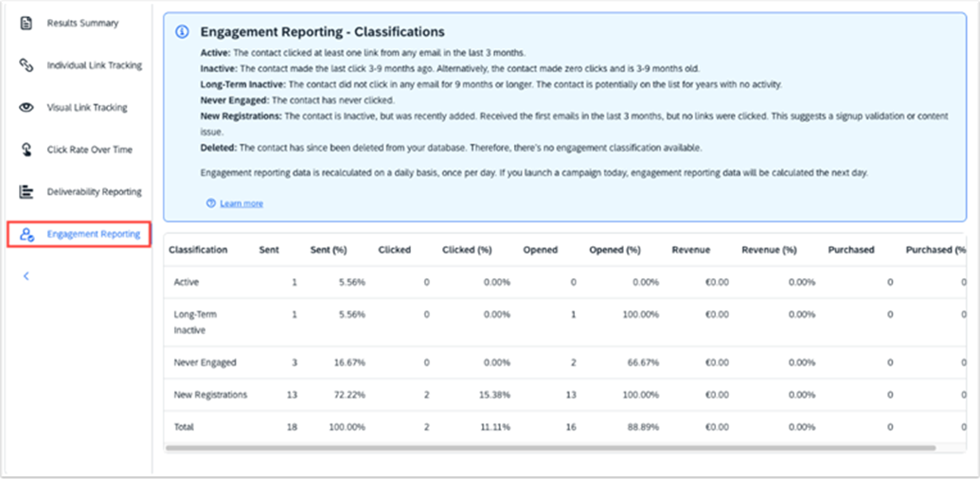This screenshot has height=479, width=980.
Task: Click the Deliverability Reporting bar chart icon
Action: (26, 192)
